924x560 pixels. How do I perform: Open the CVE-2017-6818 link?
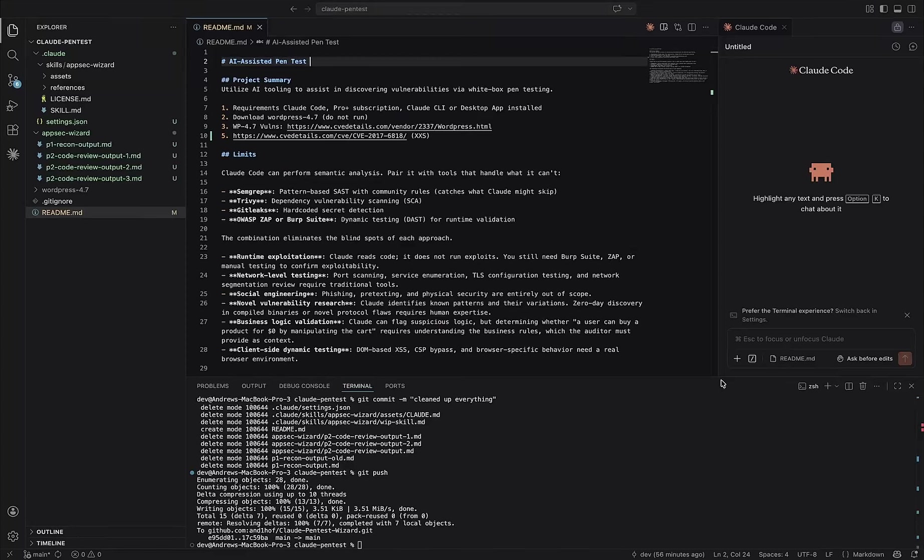[x=320, y=136]
